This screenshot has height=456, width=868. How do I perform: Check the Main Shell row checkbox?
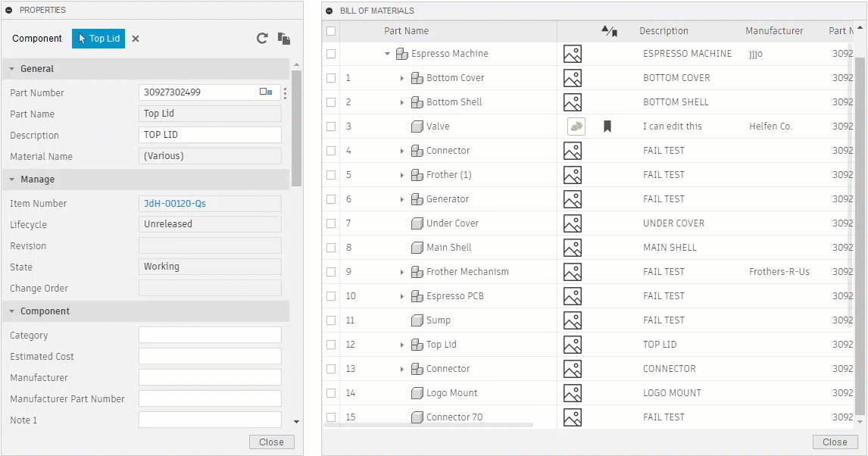tap(331, 248)
